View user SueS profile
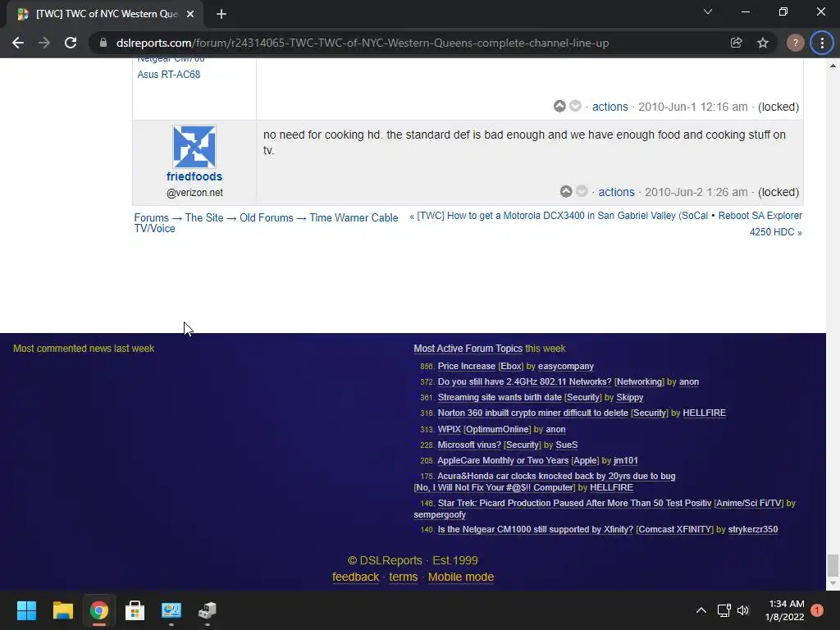This screenshot has height=630, width=840. click(x=566, y=445)
